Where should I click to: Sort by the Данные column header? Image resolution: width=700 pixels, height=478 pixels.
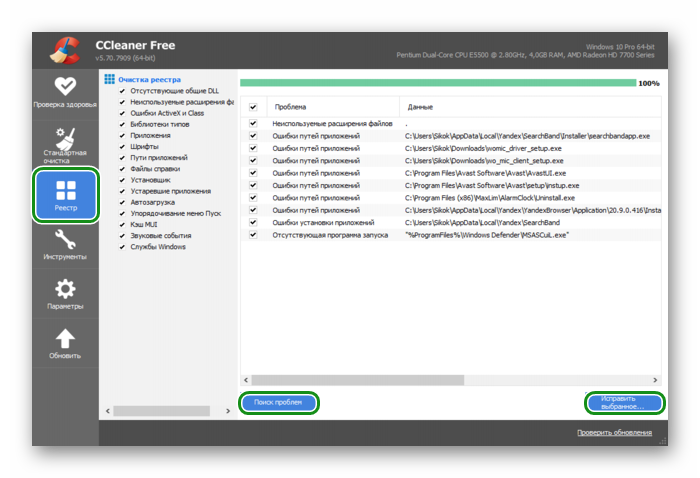(x=530, y=107)
